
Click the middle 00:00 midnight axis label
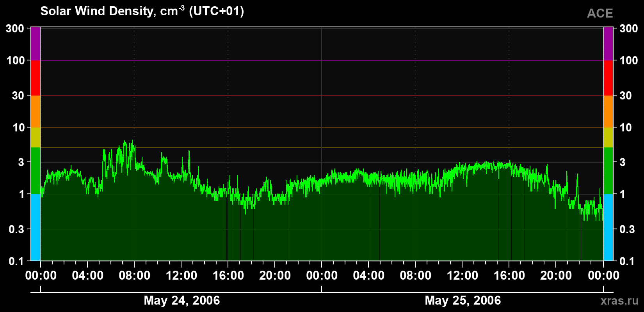coord(322,276)
